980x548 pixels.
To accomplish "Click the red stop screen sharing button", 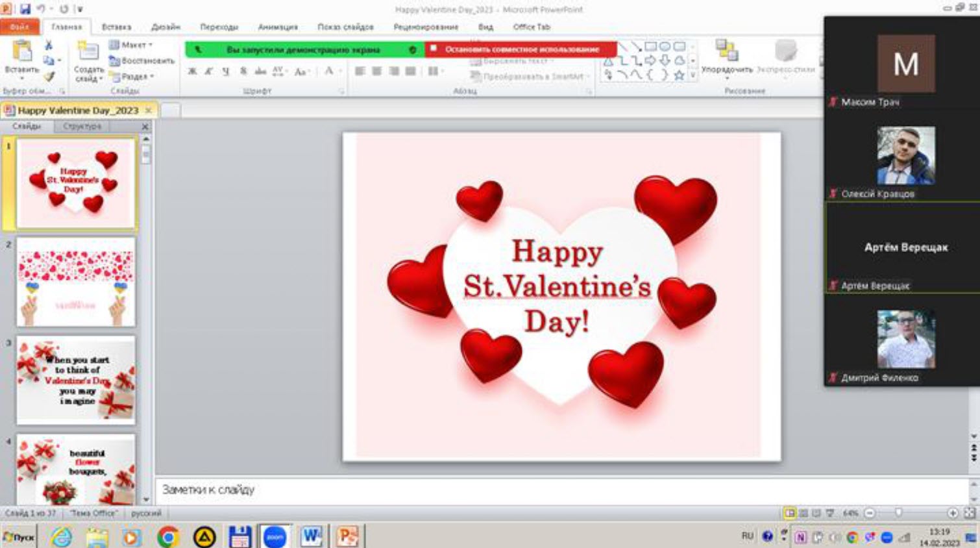I will pyautogui.click(x=521, y=49).
